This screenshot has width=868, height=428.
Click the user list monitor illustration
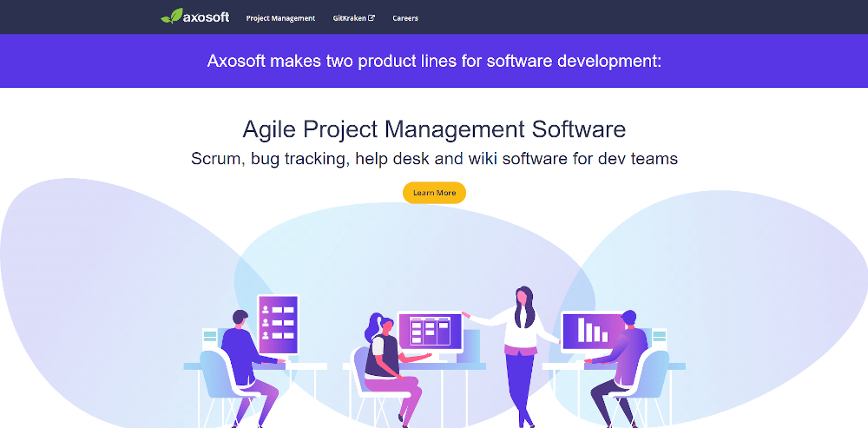pos(278,325)
